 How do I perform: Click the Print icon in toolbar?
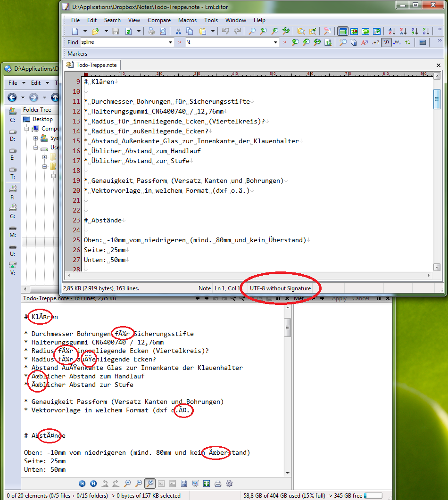tap(151, 32)
